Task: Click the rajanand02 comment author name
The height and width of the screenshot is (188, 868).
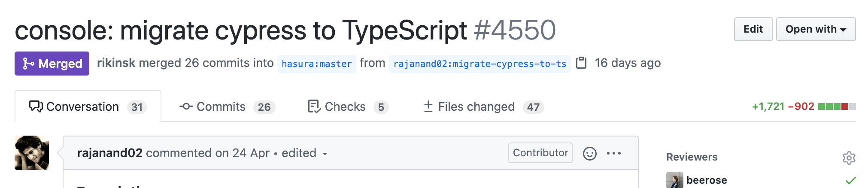Action: coord(109,153)
